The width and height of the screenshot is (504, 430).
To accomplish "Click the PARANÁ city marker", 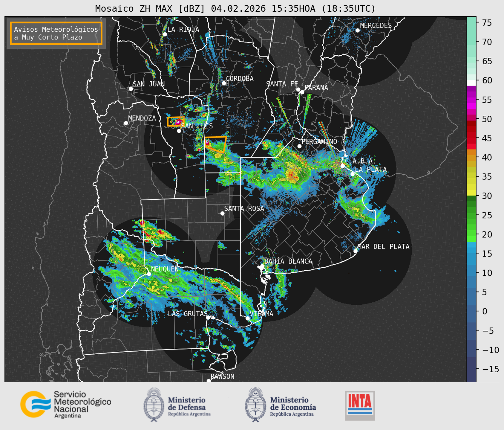I will click(302, 92).
